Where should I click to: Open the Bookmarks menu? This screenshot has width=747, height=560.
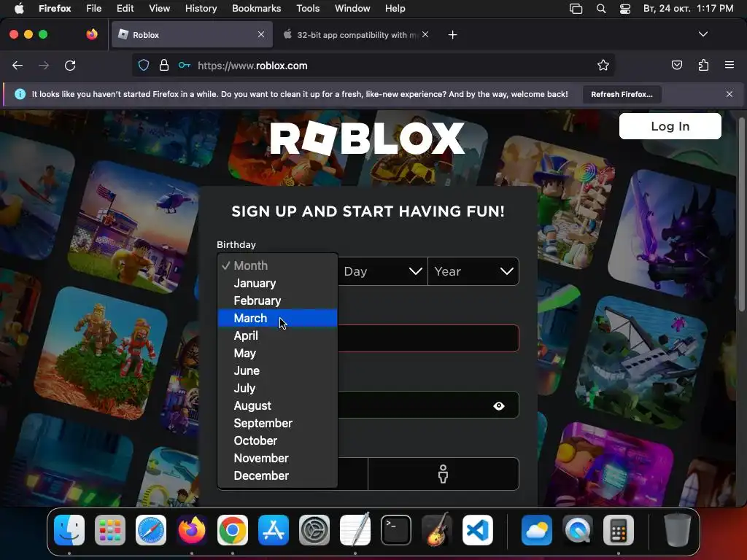[x=256, y=9]
